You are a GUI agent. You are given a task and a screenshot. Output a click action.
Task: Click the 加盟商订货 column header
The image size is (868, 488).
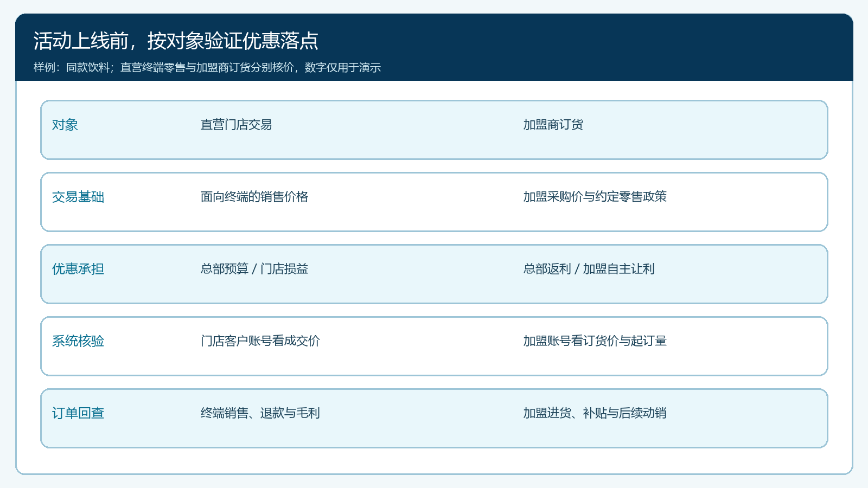[553, 125]
